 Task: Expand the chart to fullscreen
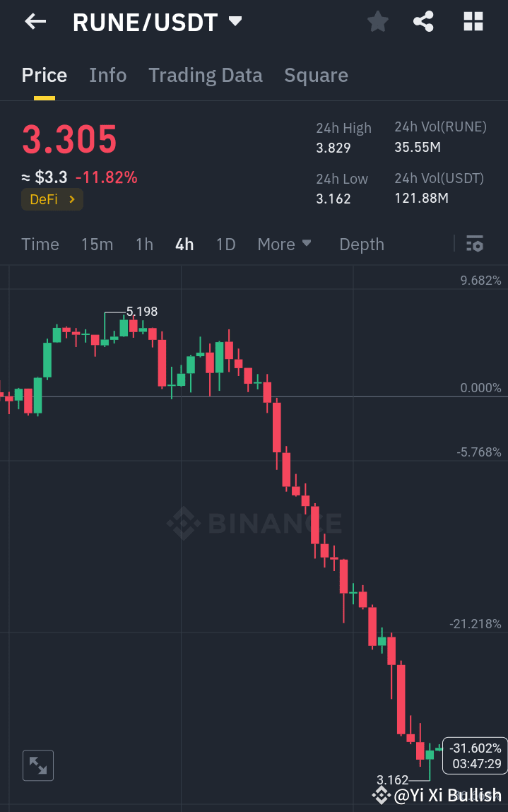tap(37, 765)
